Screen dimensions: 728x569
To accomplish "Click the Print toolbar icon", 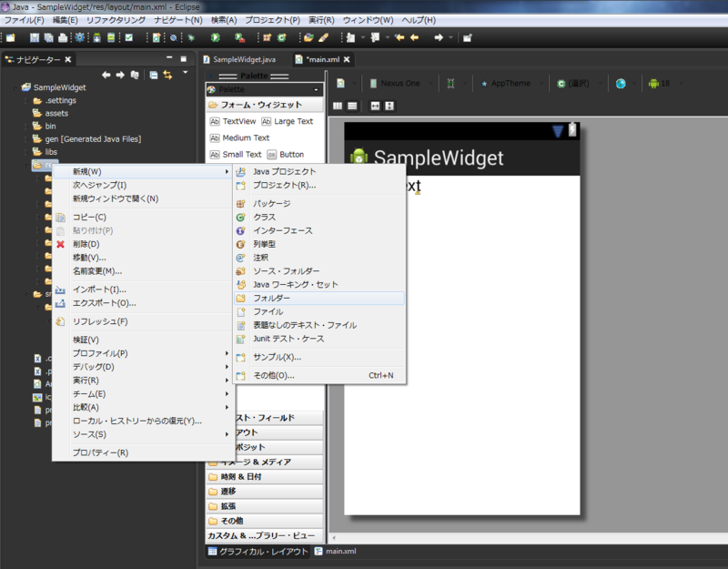I will [63, 37].
